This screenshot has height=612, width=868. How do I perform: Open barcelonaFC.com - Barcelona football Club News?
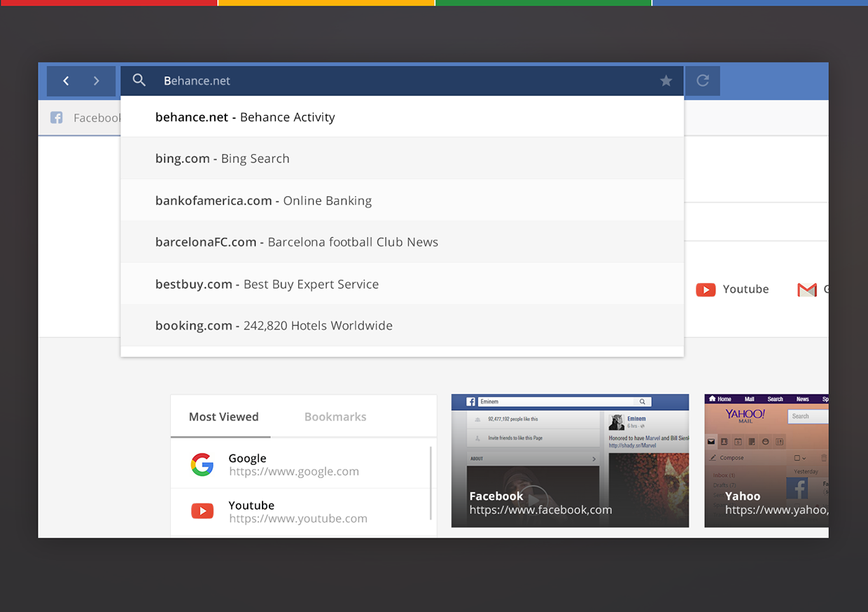click(x=402, y=242)
